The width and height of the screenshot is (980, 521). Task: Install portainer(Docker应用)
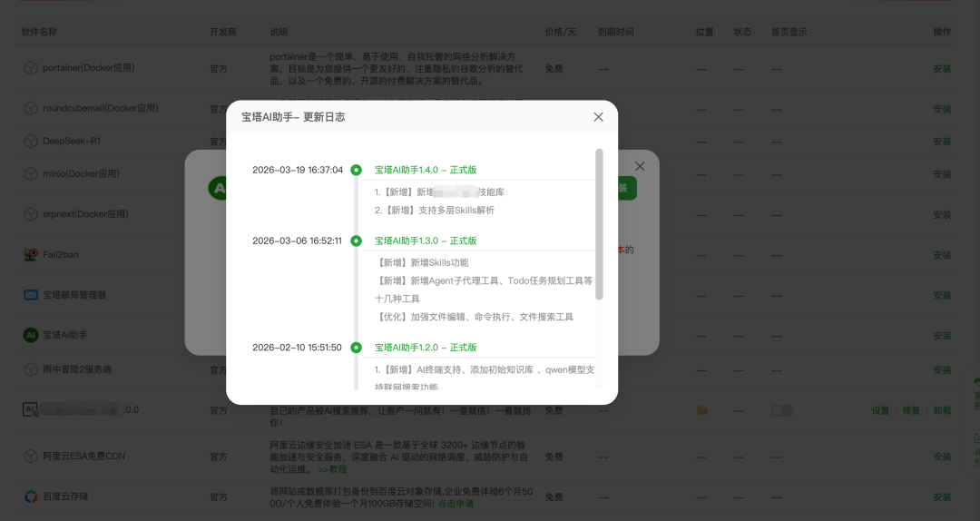pyautogui.click(x=942, y=69)
